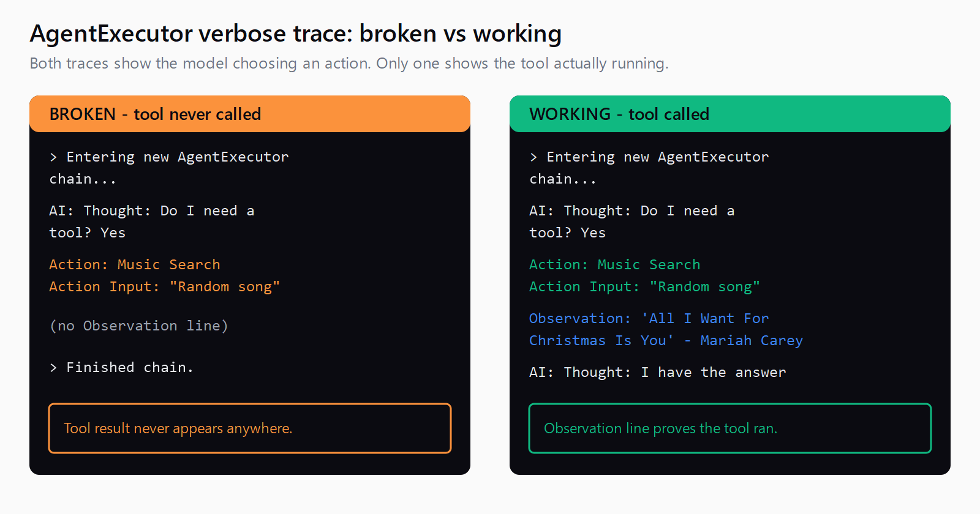Select the 'BROKEN - tool never called' header

pos(250,114)
